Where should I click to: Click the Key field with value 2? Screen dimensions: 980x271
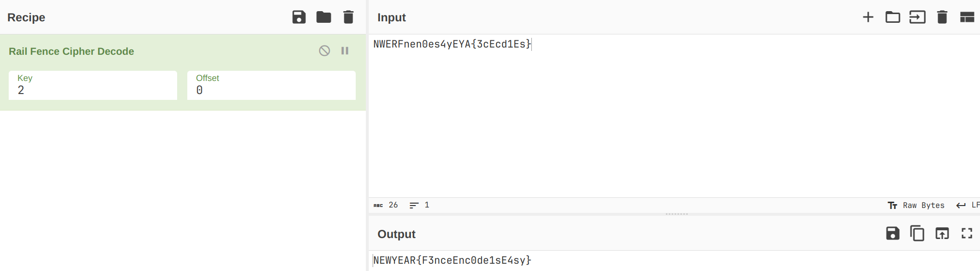coord(92,86)
